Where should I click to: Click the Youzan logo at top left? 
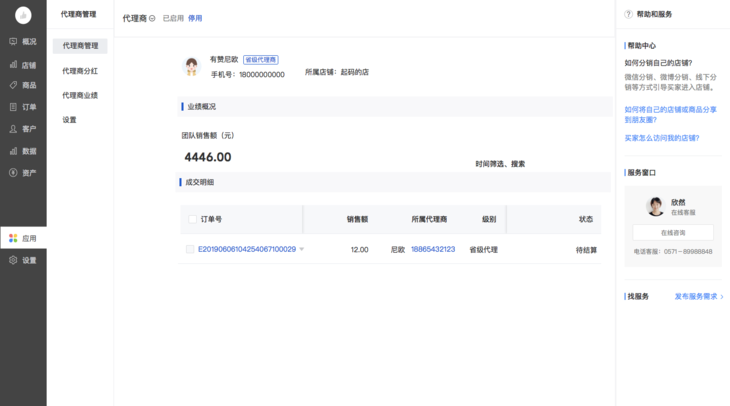[x=23, y=15]
